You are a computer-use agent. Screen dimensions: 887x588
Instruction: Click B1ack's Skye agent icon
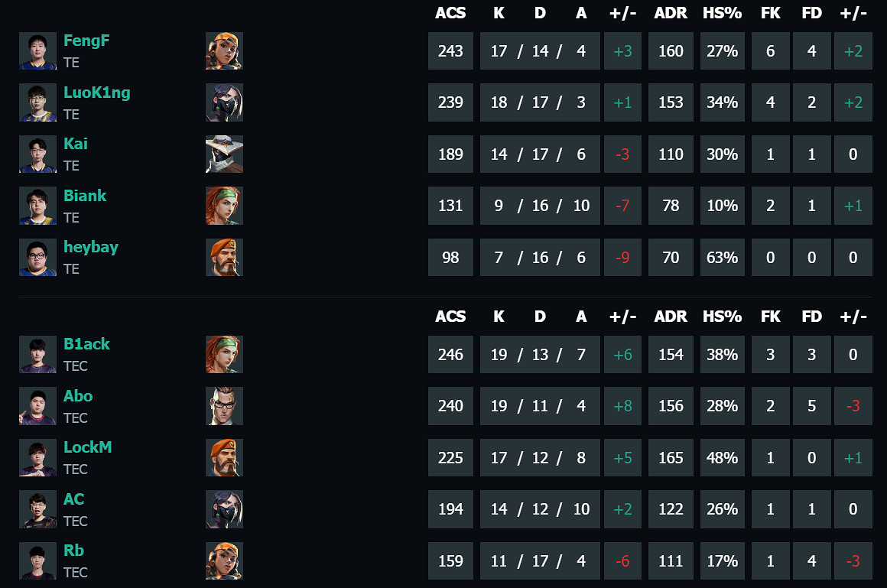click(x=224, y=355)
